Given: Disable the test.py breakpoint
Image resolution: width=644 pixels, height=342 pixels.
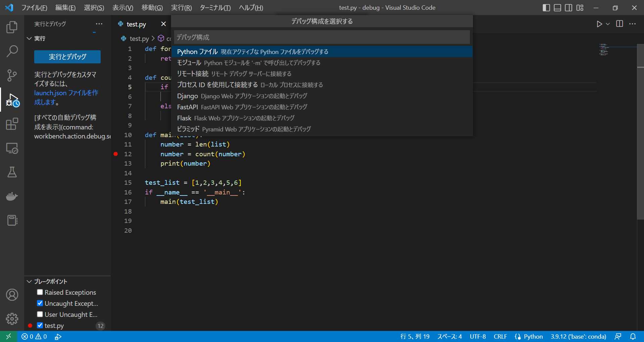Looking at the screenshot, I should coord(40,325).
